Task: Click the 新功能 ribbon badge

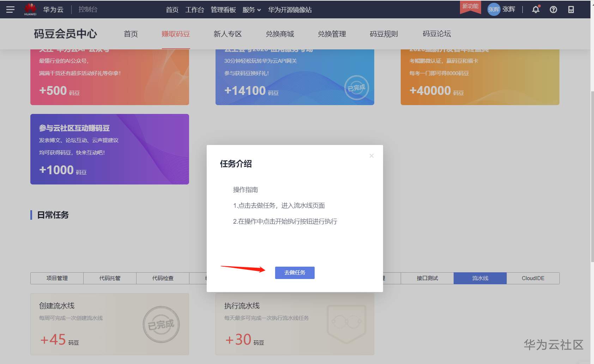Action: point(471,7)
